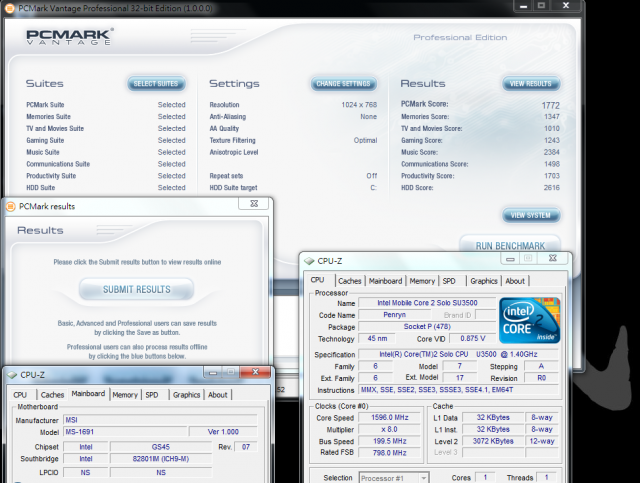Click VIEW SYSTEM button
This screenshot has height=483, width=640.
pyautogui.click(x=531, y=215)
